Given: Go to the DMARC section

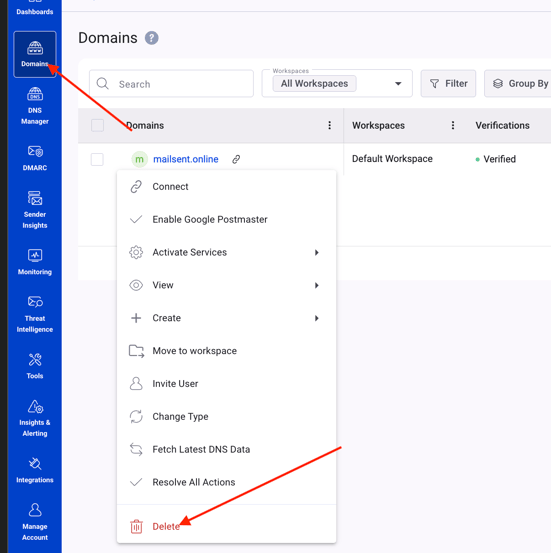Looking at the screenshot, I should click(x=35, y=158).
